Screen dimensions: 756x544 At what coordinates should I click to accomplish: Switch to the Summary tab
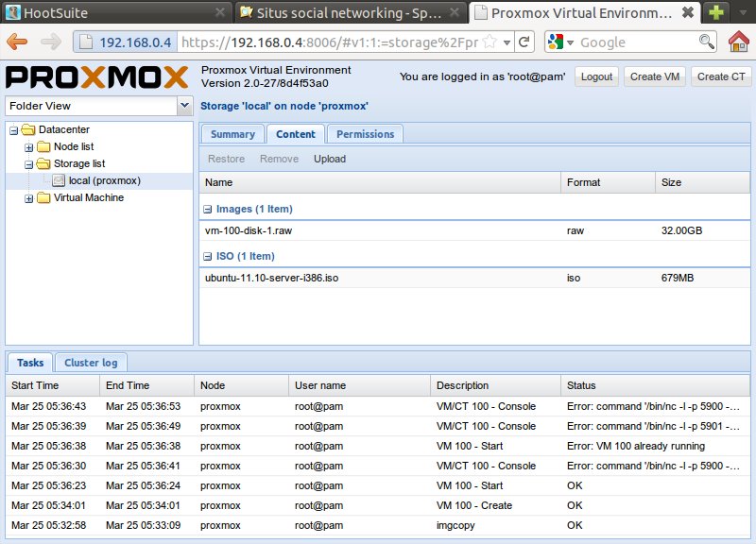tap(232, 134)
